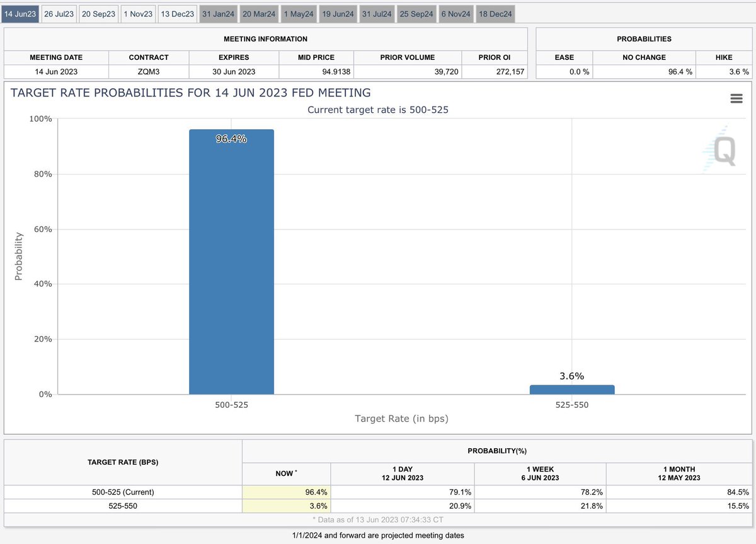Click the 1 WEEK 6 JUN 2023 column header

(540, 473)
